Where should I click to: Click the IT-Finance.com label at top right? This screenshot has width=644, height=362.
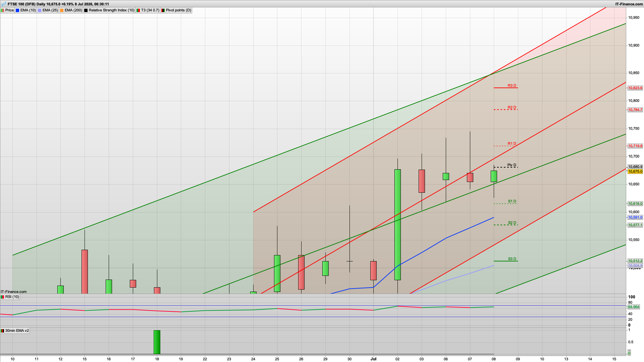(629, 4)
